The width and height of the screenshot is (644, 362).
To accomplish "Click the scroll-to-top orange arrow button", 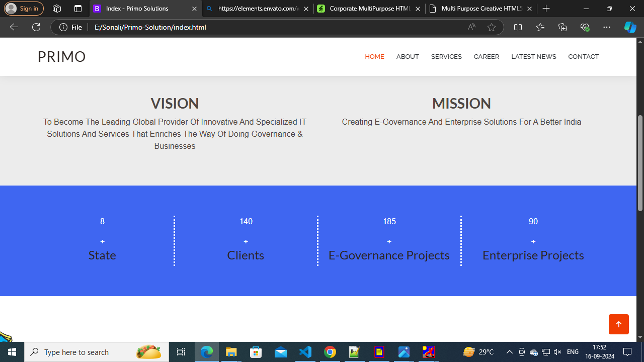I will [x=618, y=324].
